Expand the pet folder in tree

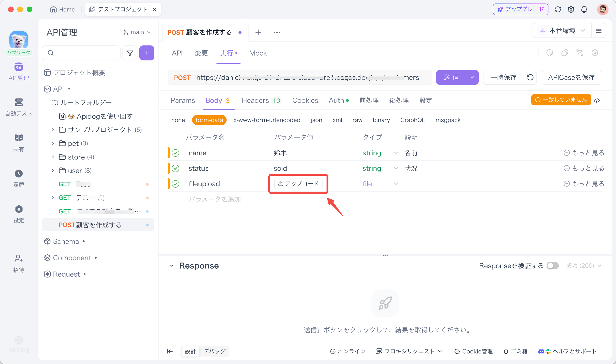[x=53, y=143]
